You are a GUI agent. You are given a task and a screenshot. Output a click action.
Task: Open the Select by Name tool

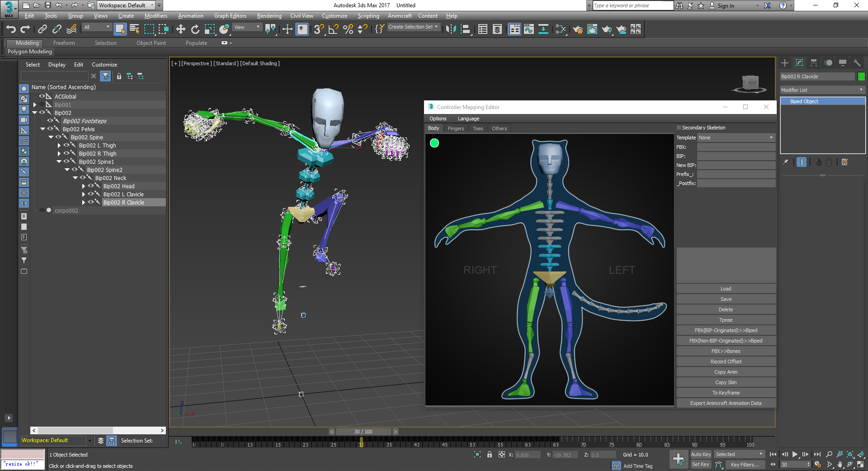(x=134, y=29)
